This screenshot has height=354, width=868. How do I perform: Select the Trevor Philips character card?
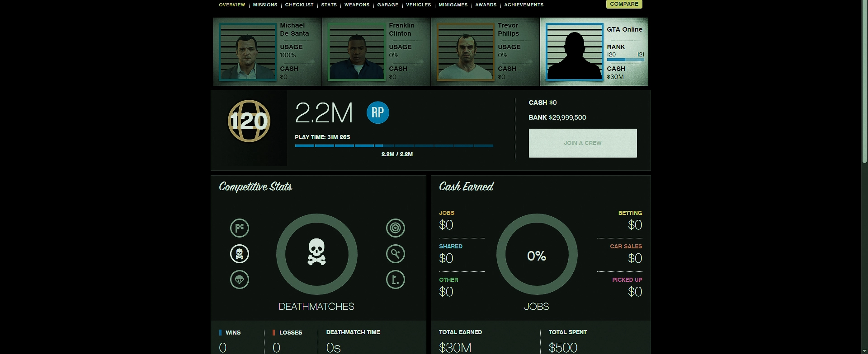(x=486, y=52)
